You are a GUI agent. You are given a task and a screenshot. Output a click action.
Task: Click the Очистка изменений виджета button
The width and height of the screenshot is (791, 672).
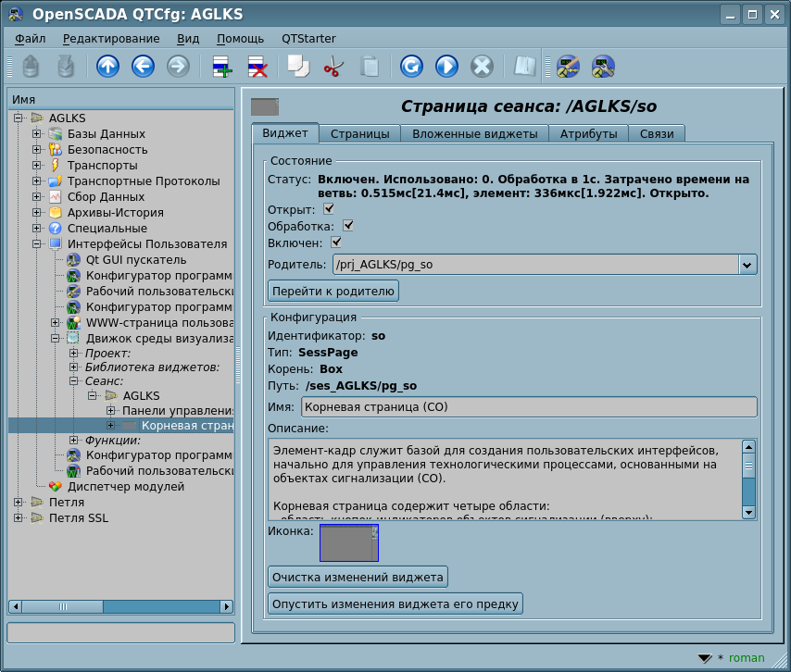tap(358, 577)
